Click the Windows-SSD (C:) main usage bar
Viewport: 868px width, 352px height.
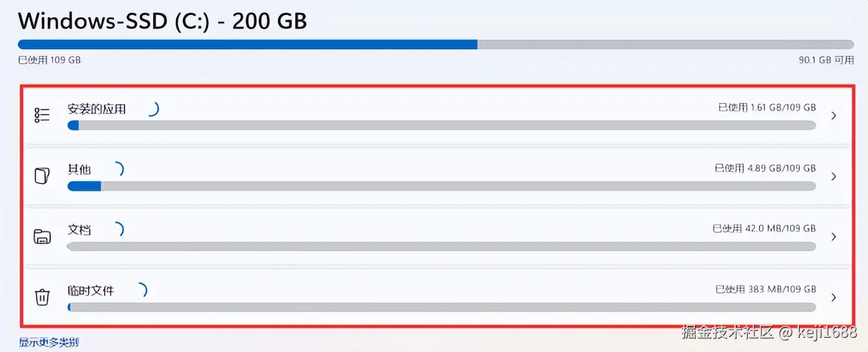point(436,45)
